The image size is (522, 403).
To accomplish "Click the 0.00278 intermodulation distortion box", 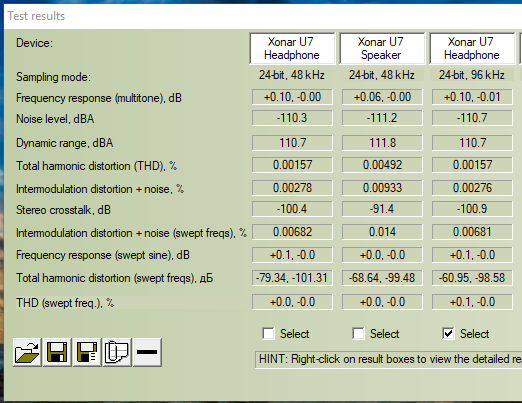I will point(292,188).
